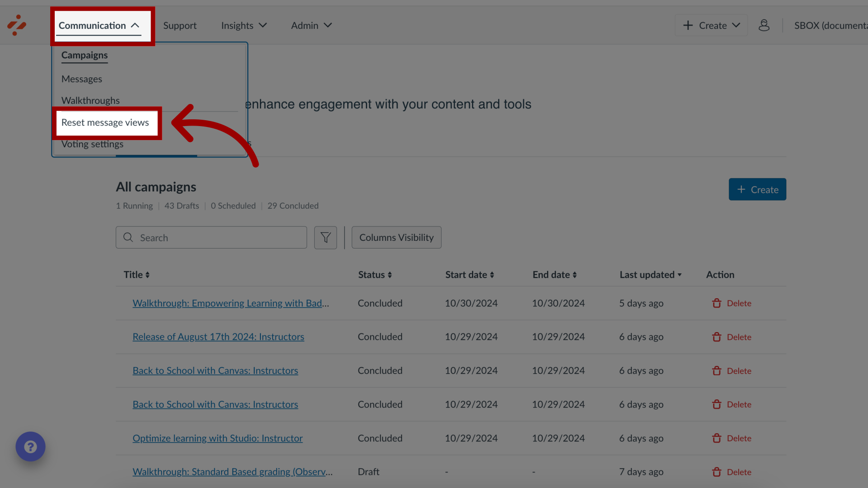Screen dimensions: 868x488
Task: Click the '1 Running' count text
Action: pos(134,206)
